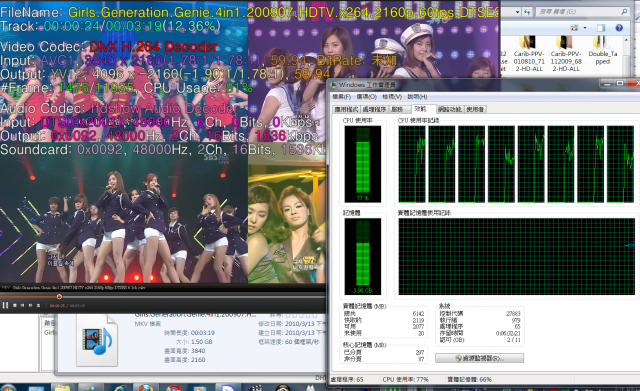Open the 檢視(V) menu in Task Manager
This screenshot has width=640, height=391.
point(392,97)
